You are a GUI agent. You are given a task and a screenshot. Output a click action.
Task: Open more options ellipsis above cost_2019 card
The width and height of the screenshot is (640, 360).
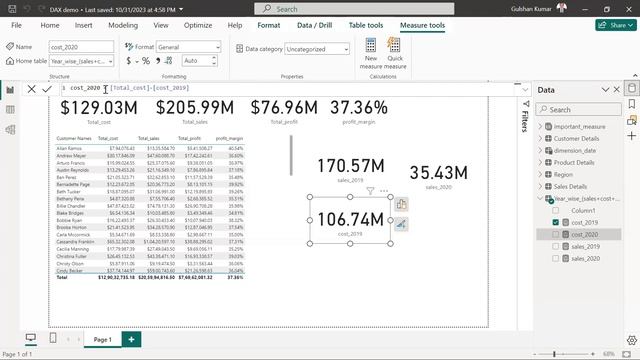(x=384, y=191)
